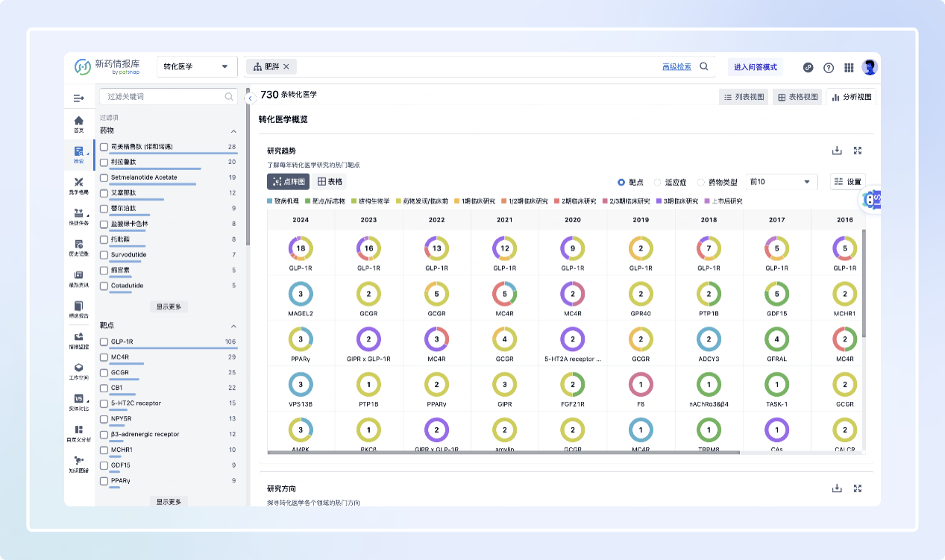The width and height of the screenshot is (945, 560).
Task: Click the magnifier search icon in top bar
Action: click(704, 66)
